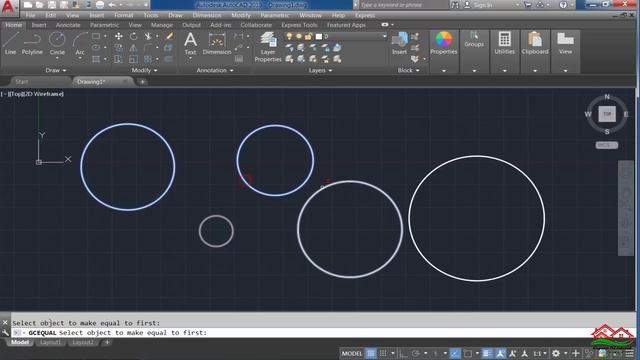Open the Utilities calculator panel
The image size is (640, 360).
pos(504,43)
